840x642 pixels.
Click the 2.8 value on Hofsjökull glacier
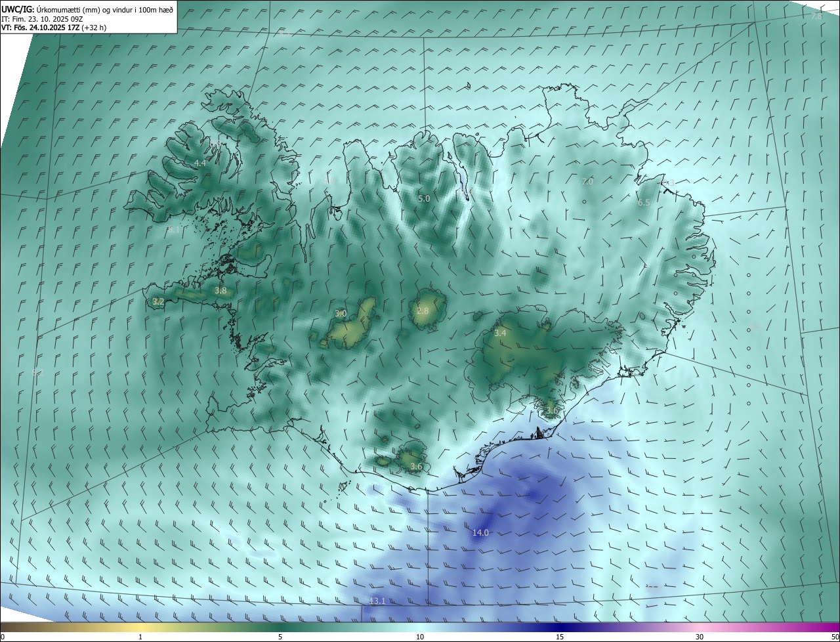tap(423, 311)
